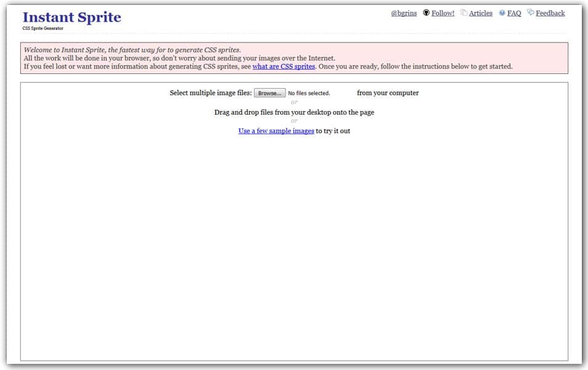
Task: Click the 'Select multiple image files:' label
Action: pyautogui.click(x=211, y=93)
